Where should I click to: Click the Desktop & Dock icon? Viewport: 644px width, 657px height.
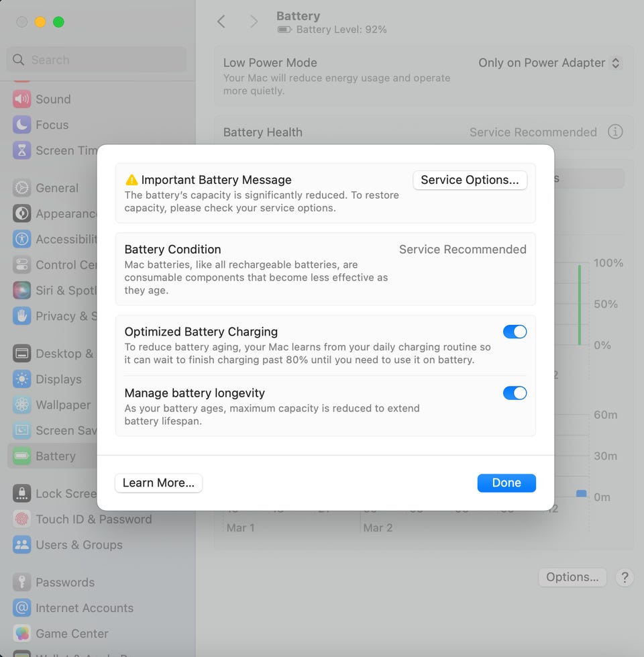pyautogui.click(x=21, y=353)
